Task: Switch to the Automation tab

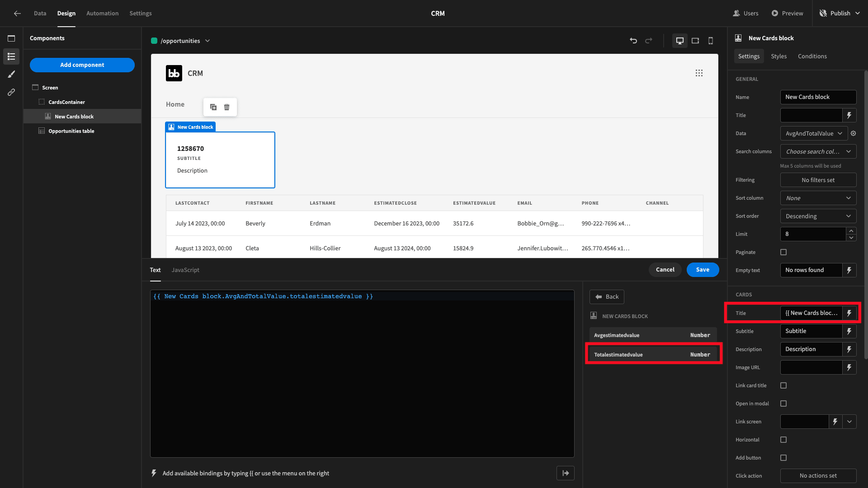Action: click(x=103, y=13)
